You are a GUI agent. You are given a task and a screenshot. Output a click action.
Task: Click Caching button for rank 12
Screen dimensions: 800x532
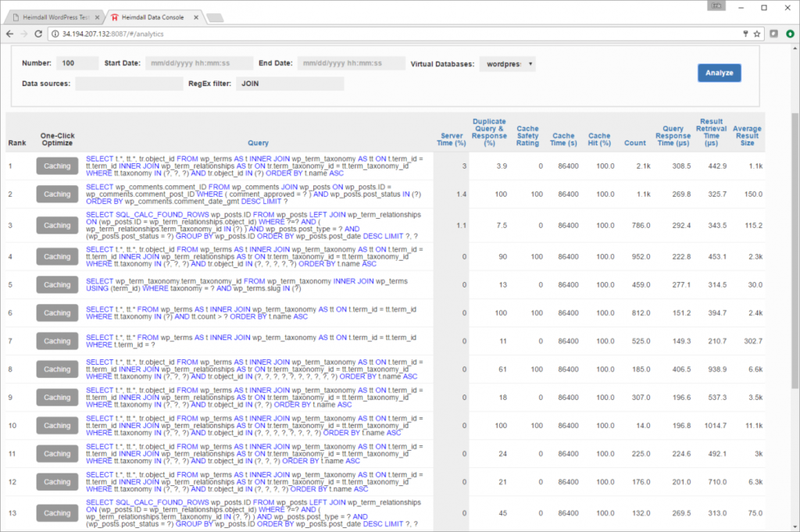click(x=57, y=481)
